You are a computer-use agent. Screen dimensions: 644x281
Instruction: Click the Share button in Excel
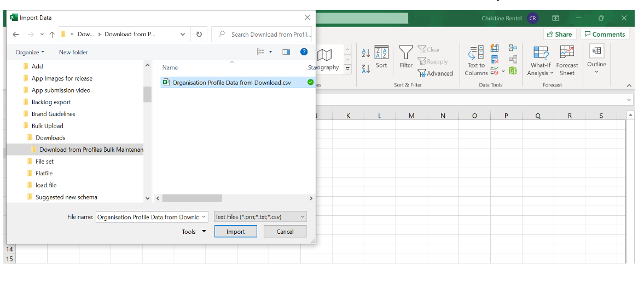560,34
